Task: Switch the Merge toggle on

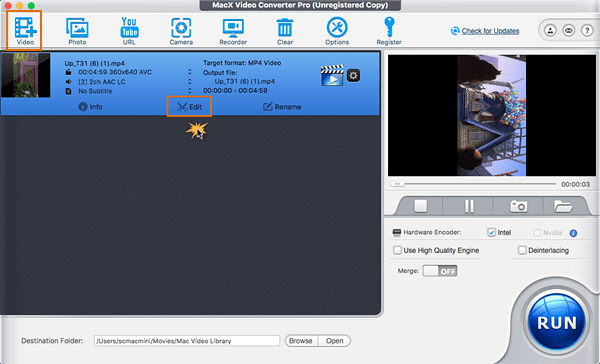Action: pos(440,271)
